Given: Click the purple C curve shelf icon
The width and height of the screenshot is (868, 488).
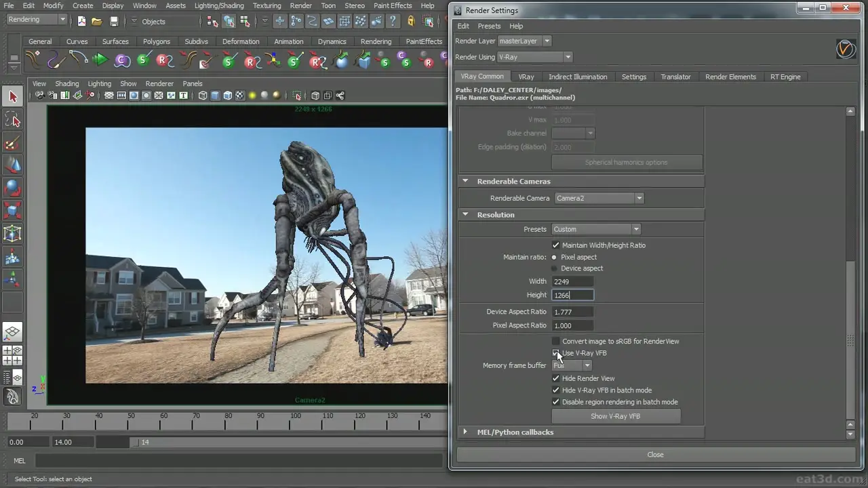Looking at the screenshot, I should click(122, 60).
